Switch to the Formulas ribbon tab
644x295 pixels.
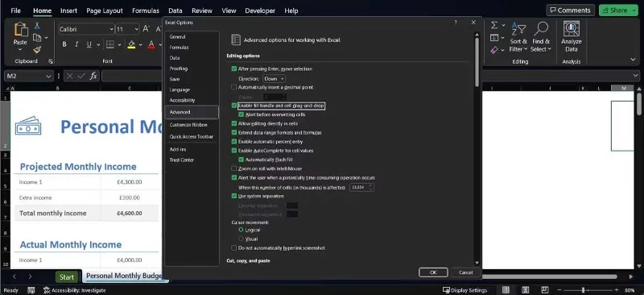coord(146,10)
